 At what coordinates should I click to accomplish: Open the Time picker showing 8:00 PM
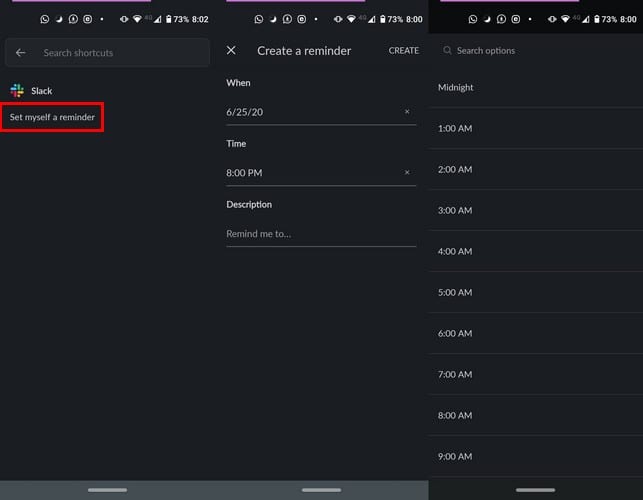(x=310, y=173)
